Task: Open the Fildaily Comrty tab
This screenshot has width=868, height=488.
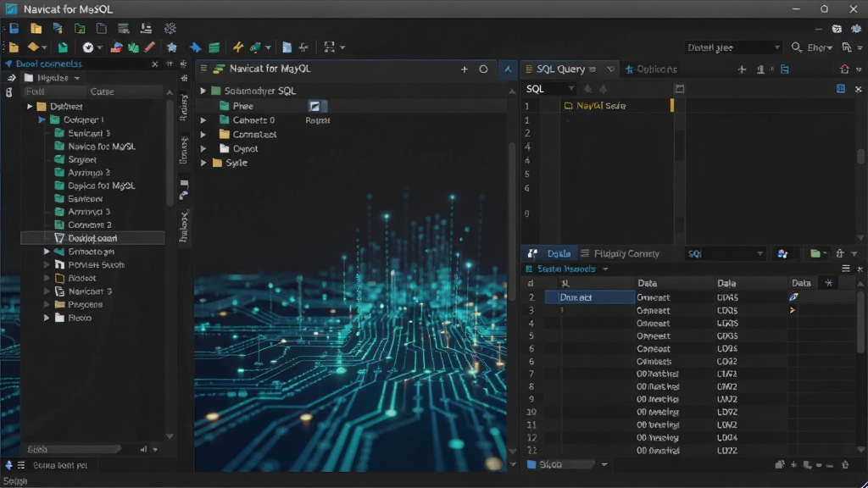Action: (620, 253)
